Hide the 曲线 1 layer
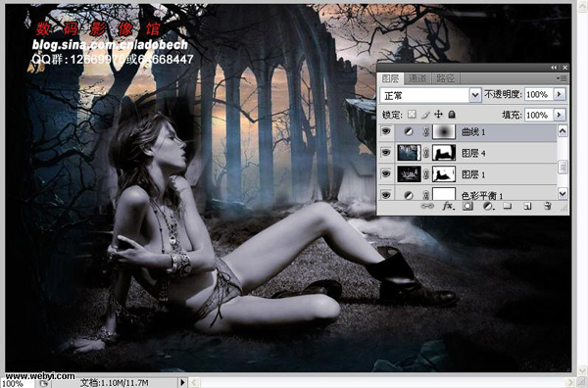588x388 pixels. 386,131
